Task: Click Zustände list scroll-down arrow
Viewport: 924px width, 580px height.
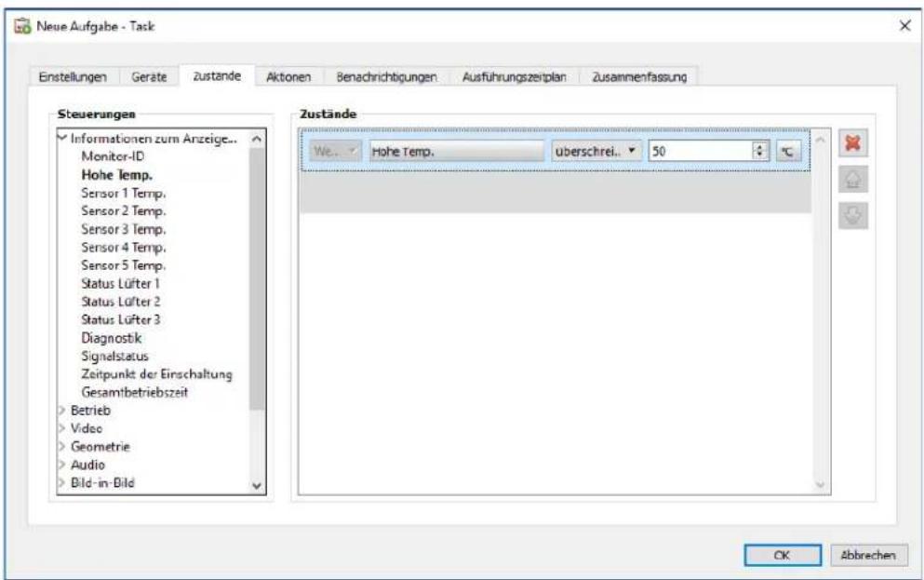Action: click(821, 485)
